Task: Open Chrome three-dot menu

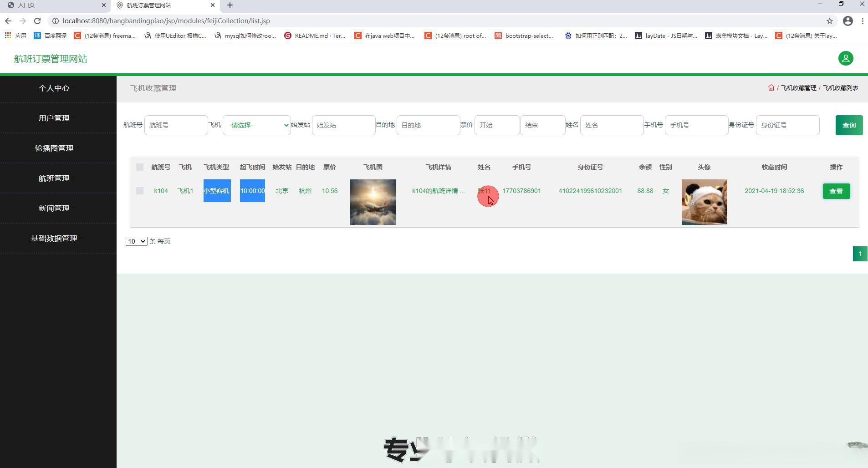Action: 863,21
